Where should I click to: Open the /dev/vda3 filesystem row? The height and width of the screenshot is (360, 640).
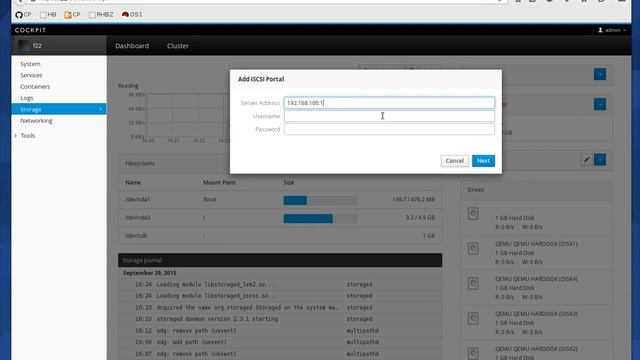(x=280, y=218)
